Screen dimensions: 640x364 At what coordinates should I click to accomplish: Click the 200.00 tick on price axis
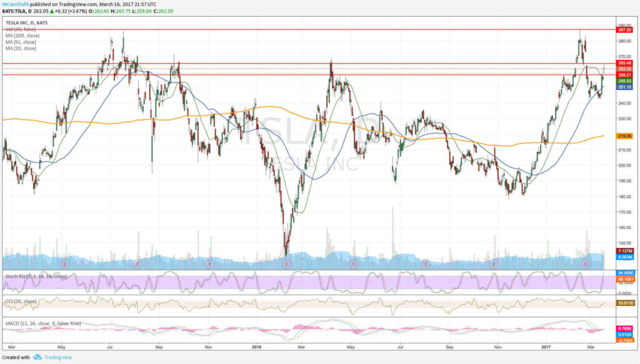coord(625,165)
